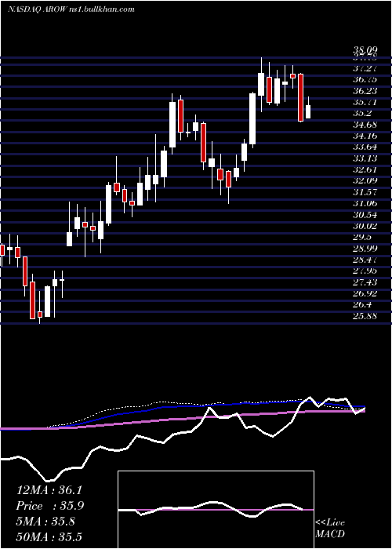Select the 30.54 price axis label
Viewport: 392px width, 549px height.
(x=365, y=215)
